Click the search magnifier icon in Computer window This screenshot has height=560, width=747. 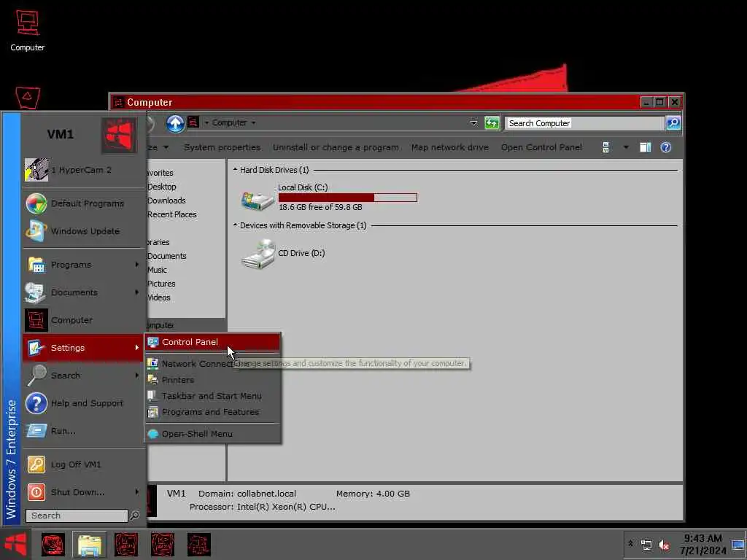click(673, 122)
